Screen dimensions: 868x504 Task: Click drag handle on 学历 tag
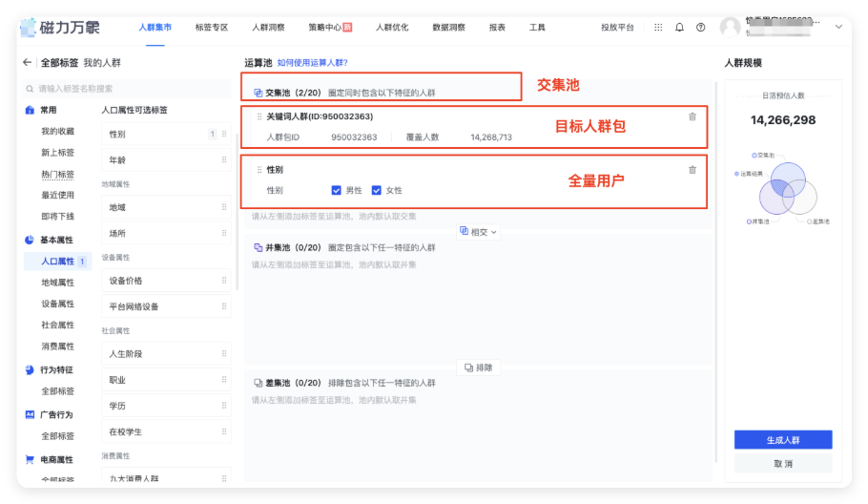pos(224,406)
